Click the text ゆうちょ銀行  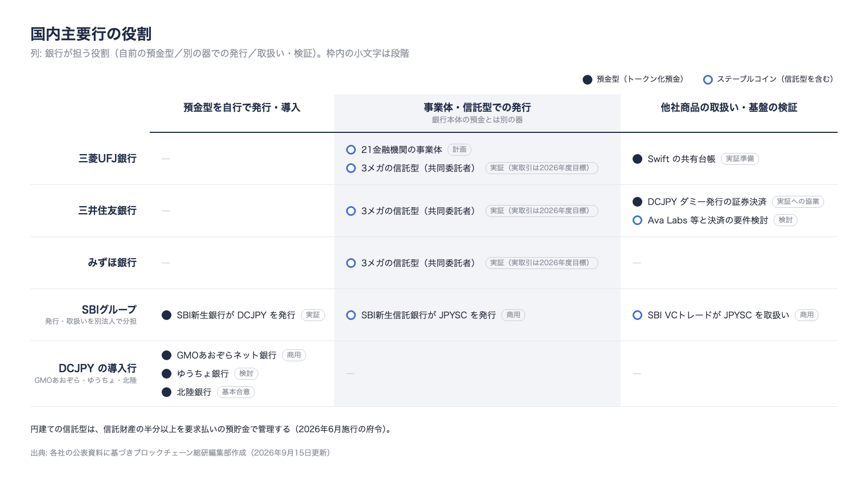click(x=203, y=374)
